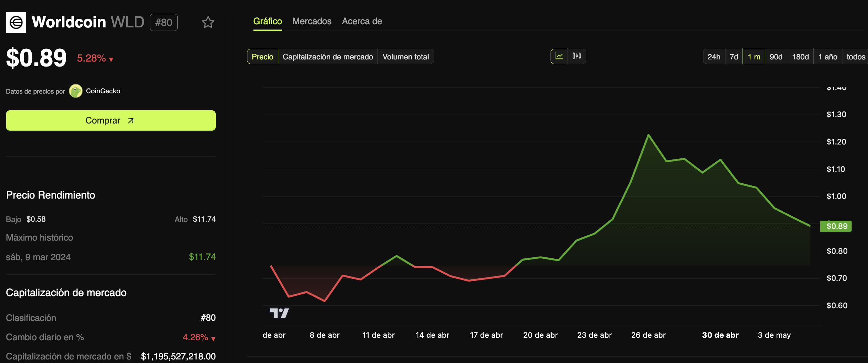This screenshot has width=868, height=363.
Task: Set chart range to todos
Action: click(856, 57)
